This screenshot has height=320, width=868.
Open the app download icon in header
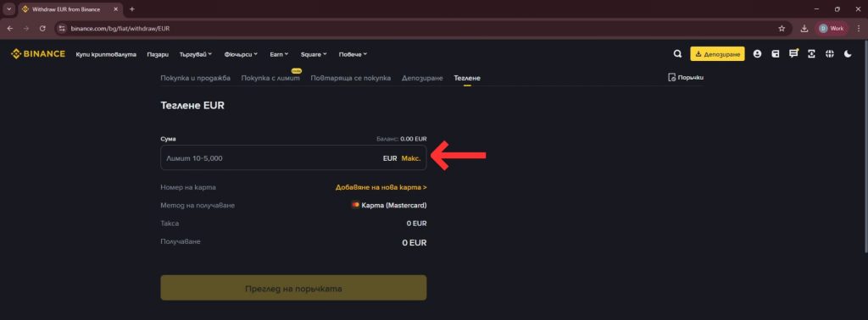click(811, 54)
